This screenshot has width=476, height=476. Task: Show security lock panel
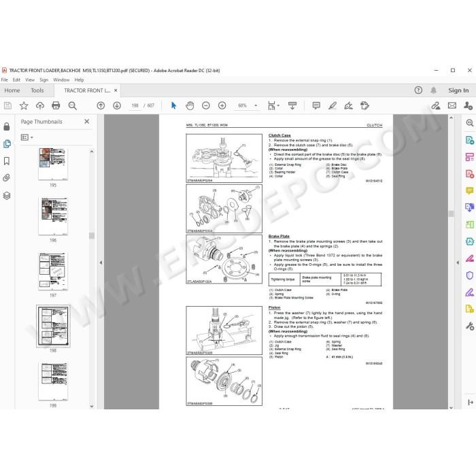(7, 126)
